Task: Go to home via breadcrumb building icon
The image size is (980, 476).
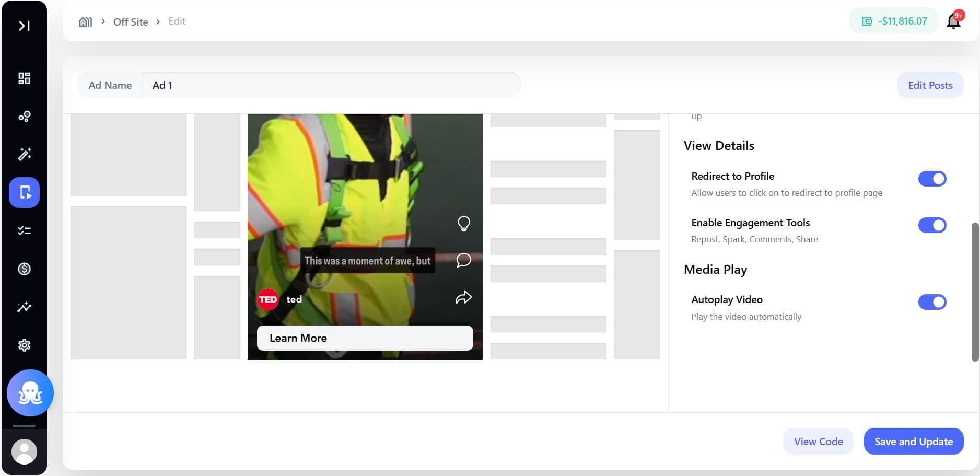Action: click(85, 21)
